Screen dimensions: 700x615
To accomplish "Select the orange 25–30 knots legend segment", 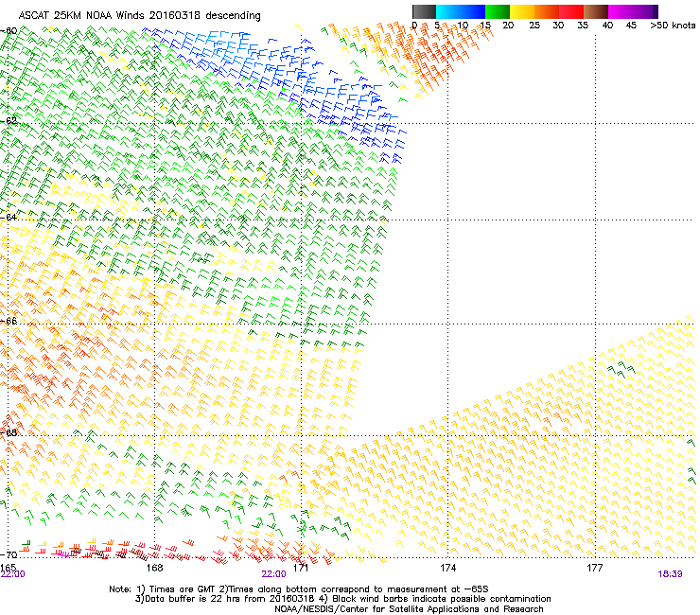I will coord(547,11).
